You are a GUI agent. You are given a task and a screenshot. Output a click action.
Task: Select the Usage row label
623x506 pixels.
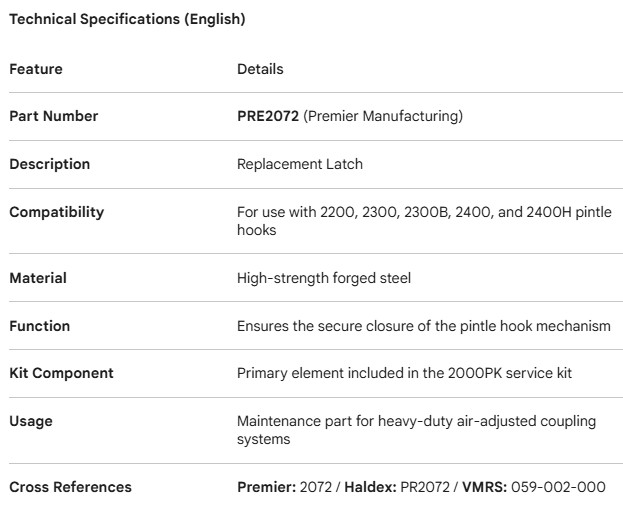pyautogui.click(x=31, y=421)
